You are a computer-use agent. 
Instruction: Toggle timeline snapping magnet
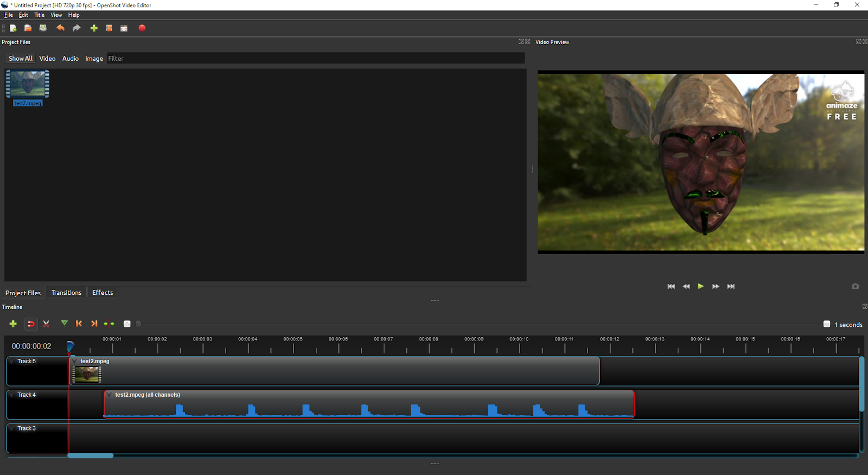[31, 324]
